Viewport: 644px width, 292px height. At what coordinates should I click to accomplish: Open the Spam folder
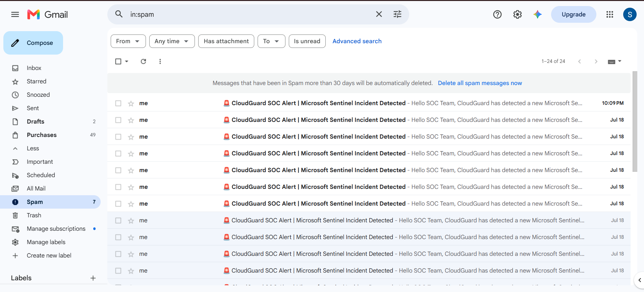pos(50,202)
